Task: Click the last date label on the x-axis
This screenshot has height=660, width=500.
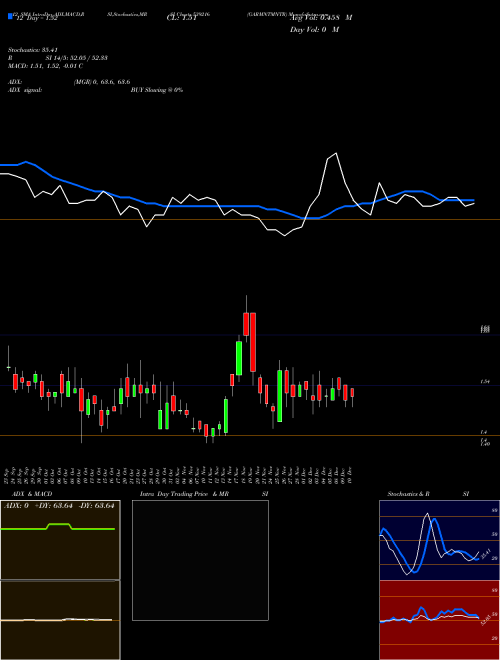Action: pyautogui.click(x=351, y=475)
